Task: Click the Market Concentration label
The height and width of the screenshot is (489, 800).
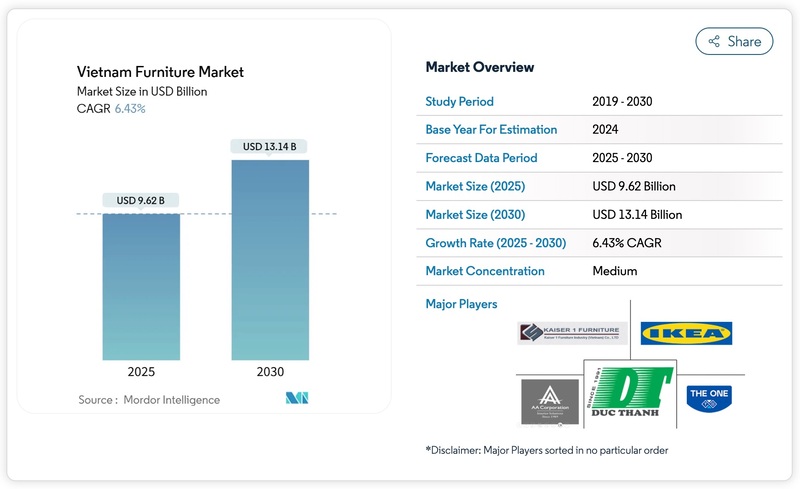Action: pyautogui.click(x=485, y=271)
